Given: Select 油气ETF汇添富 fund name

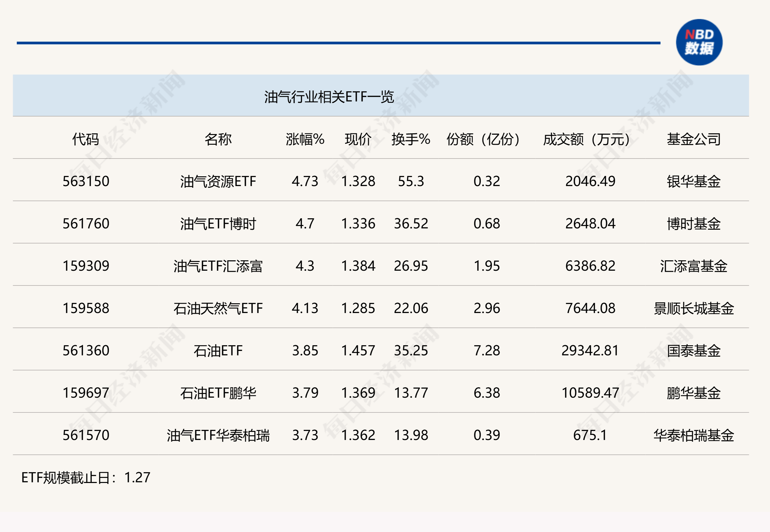Looking at the screenshot, I should 218,266.
